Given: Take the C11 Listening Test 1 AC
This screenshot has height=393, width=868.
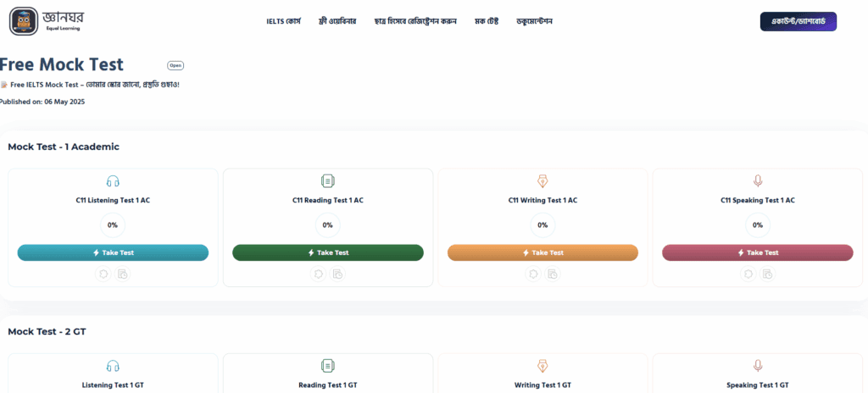Looking at the screenshot, I should [113, 252].
